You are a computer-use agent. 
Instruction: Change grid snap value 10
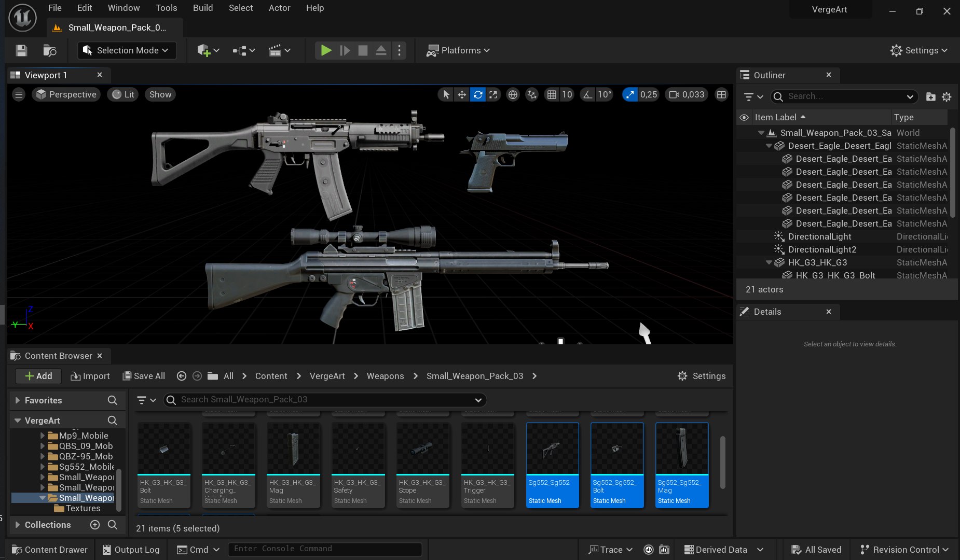567,94
